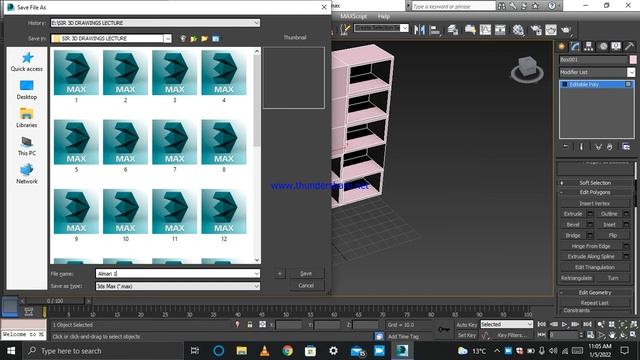
Task: Click the Set Keys large key icon
Action: (x=444, y=329)
